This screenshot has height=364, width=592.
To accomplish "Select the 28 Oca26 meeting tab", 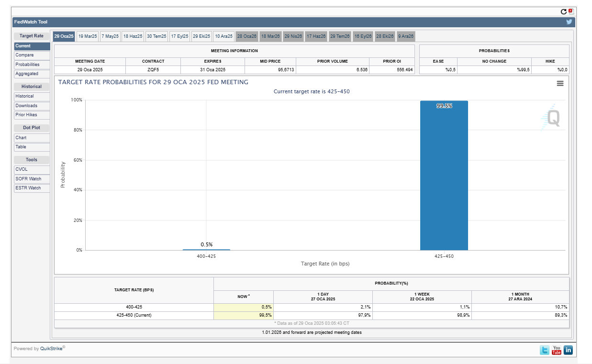I will (246, 36).
